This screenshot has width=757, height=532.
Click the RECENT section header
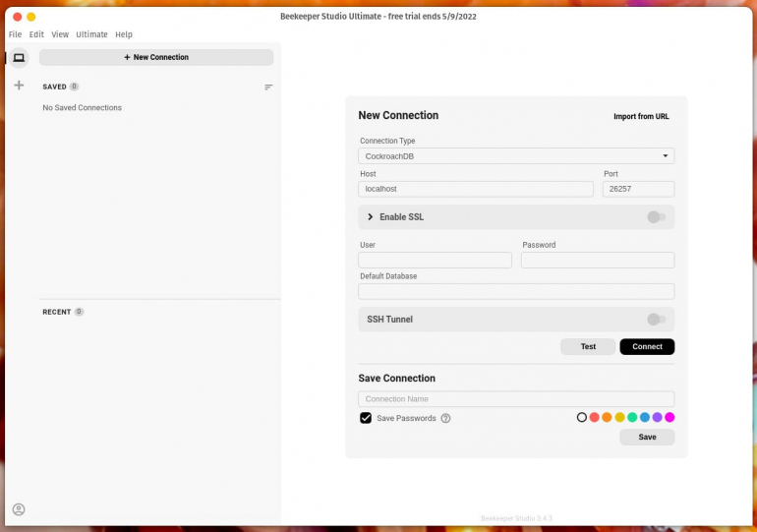pyautogui.click(x=56, y=312)
